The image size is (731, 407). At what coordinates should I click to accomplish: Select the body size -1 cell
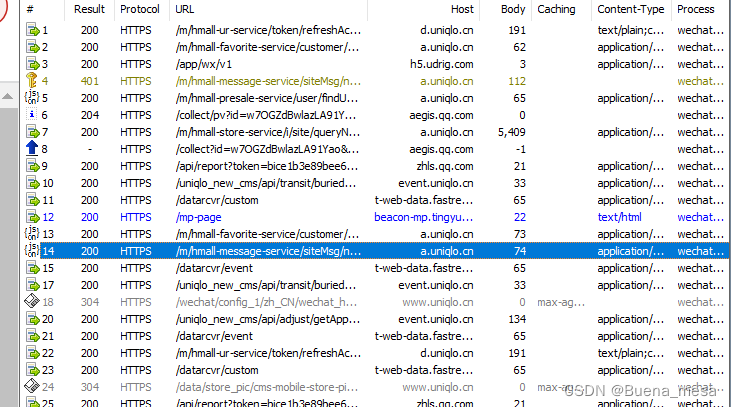(x=521, y=149)
